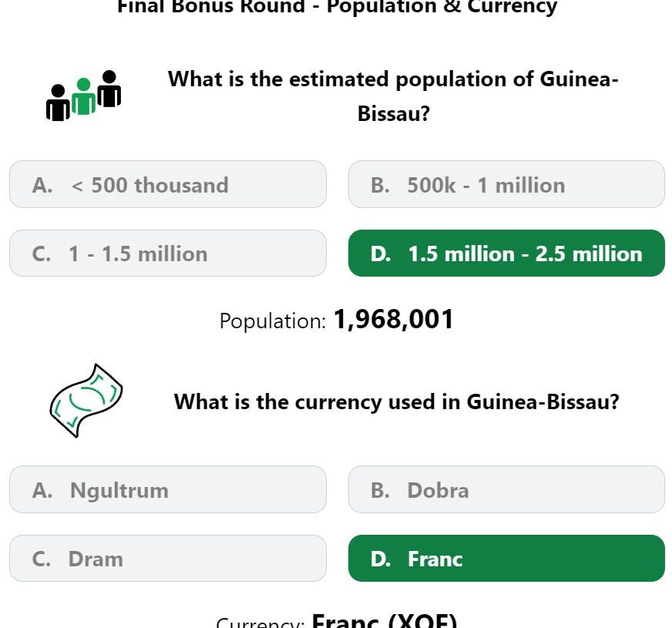Click the "Population:" label text
This screenshot has height=628, width=672.
273,321
